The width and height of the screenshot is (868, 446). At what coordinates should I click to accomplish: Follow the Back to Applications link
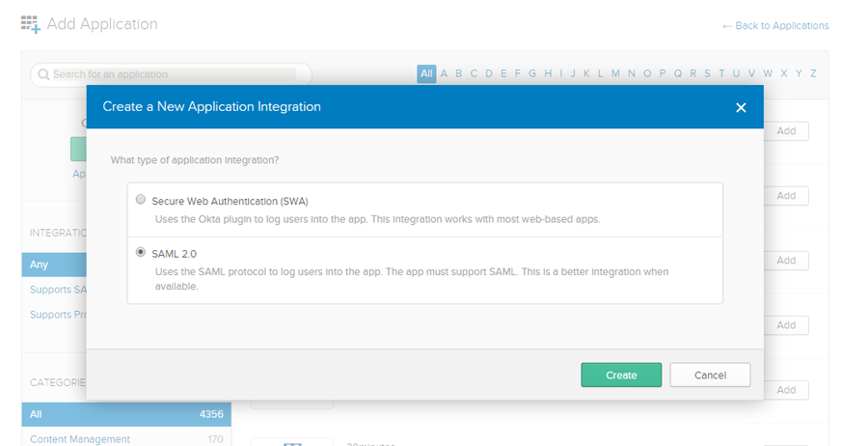775,25
